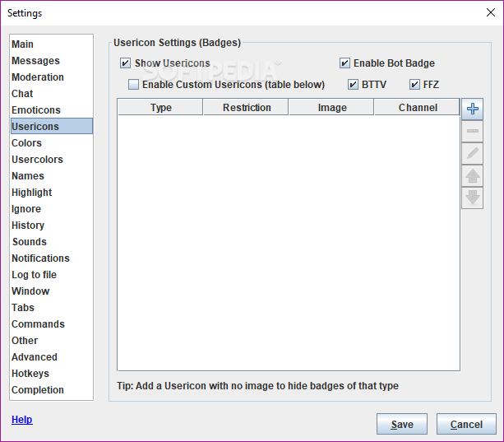The image size is (504, 442).
Task: Switch to Emoticons settings
Action: click(x=52, y=110)
